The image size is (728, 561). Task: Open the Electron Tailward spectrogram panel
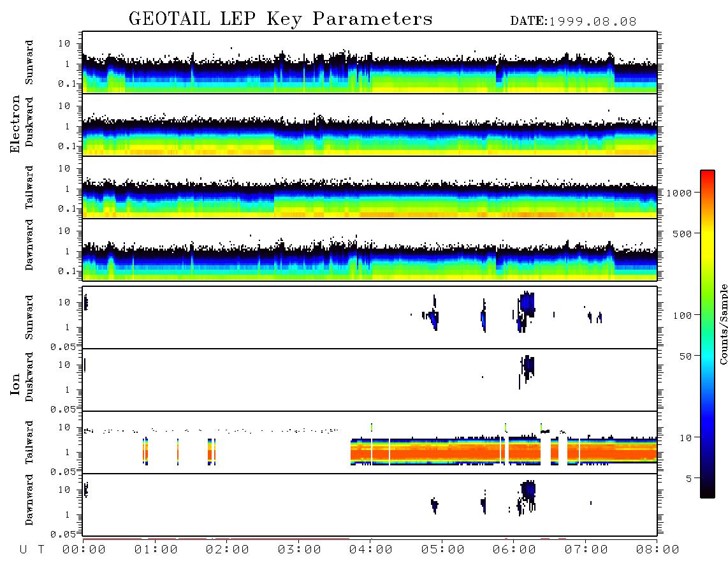[370, 187]
